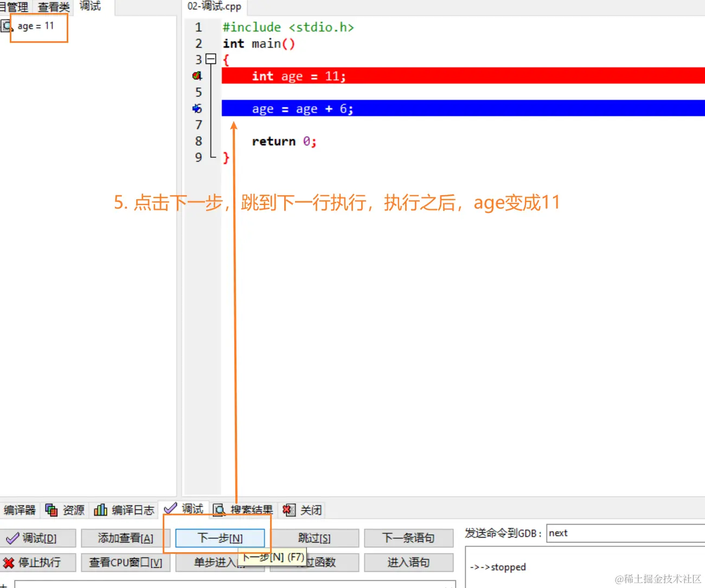Click the 关闭 tab to close the panel
Screen dimensions: 705x588
[303, 510]
